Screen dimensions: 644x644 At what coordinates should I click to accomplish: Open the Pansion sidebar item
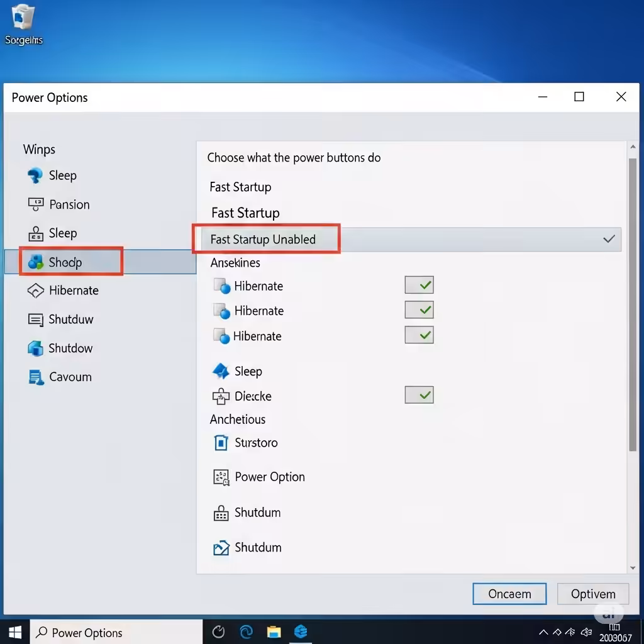[58, 204]
